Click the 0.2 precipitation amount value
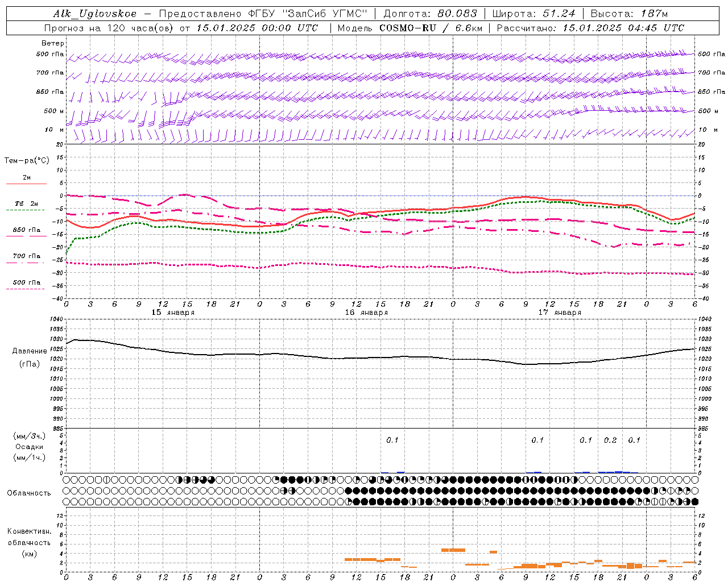Viewport: 728px width, 582px height. click(610, 440)
